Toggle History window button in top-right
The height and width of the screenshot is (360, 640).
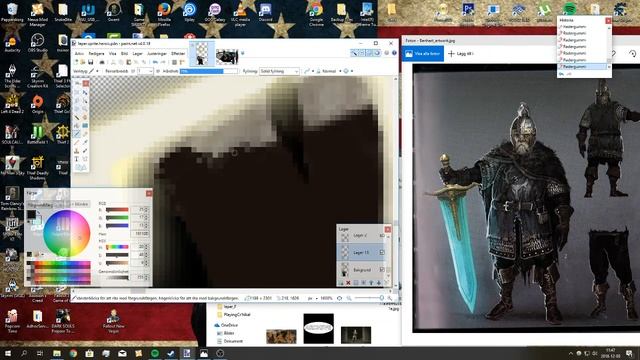click(362, 53)
